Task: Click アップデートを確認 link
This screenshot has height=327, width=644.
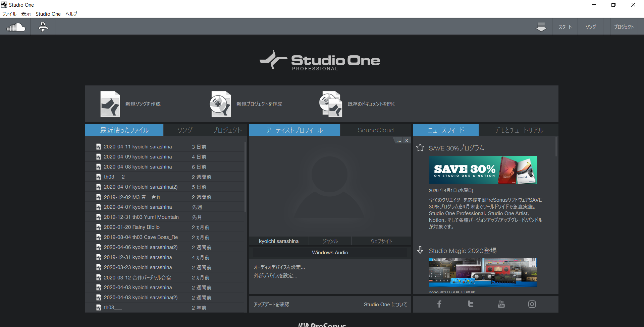Action: coord(271,304)
